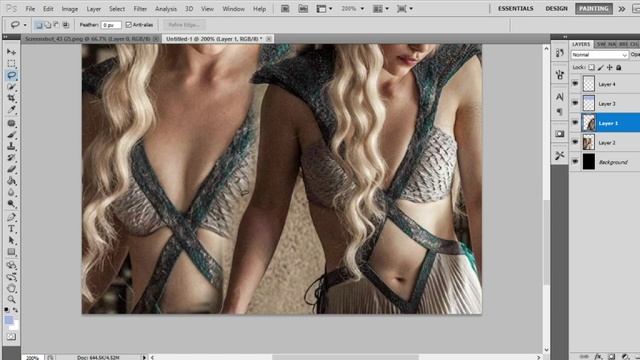Toggle lock all

coord(619,67)
